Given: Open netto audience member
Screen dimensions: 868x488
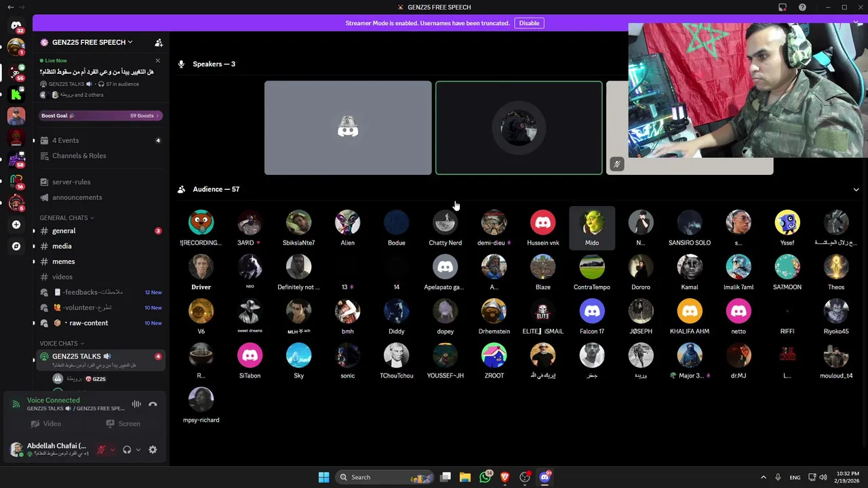Looking at the screenshot, I should (x=738, y=317).
